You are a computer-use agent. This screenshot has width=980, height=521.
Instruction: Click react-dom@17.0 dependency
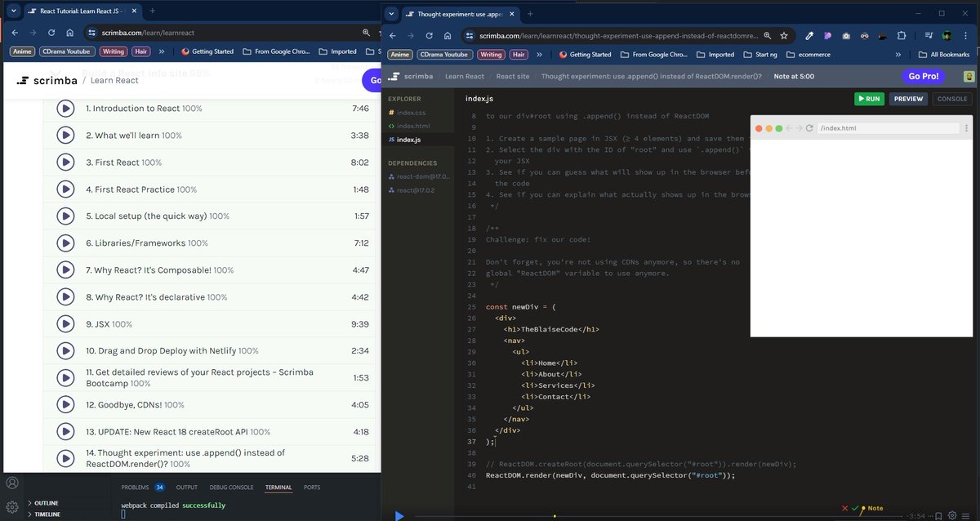tap(418, 176)
